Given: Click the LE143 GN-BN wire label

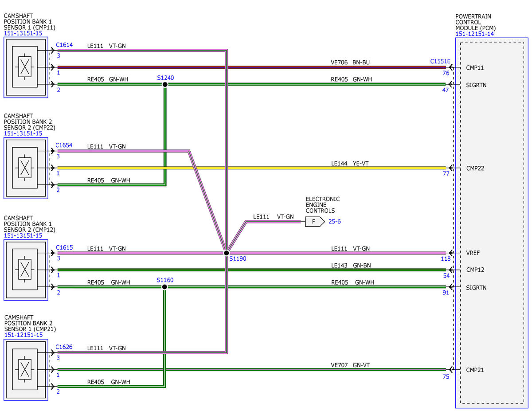Looking at the screenshot, I should point(351,266).
